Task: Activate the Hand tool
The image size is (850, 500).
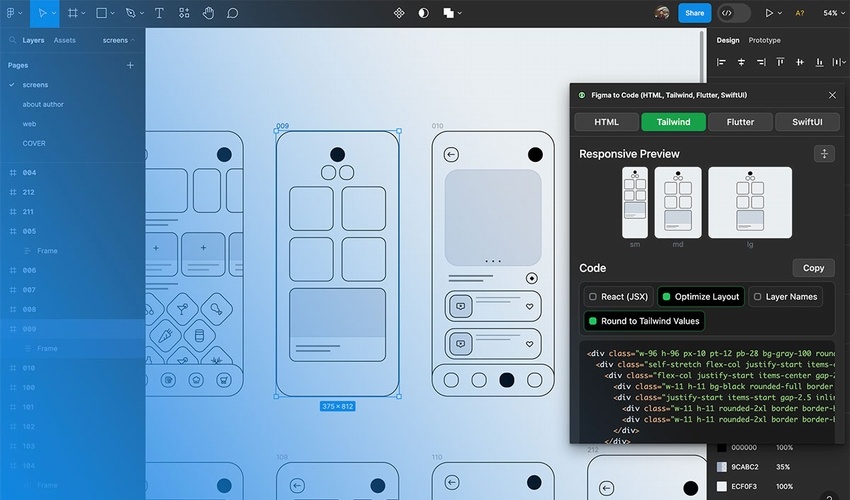Action: click(209, 13)
